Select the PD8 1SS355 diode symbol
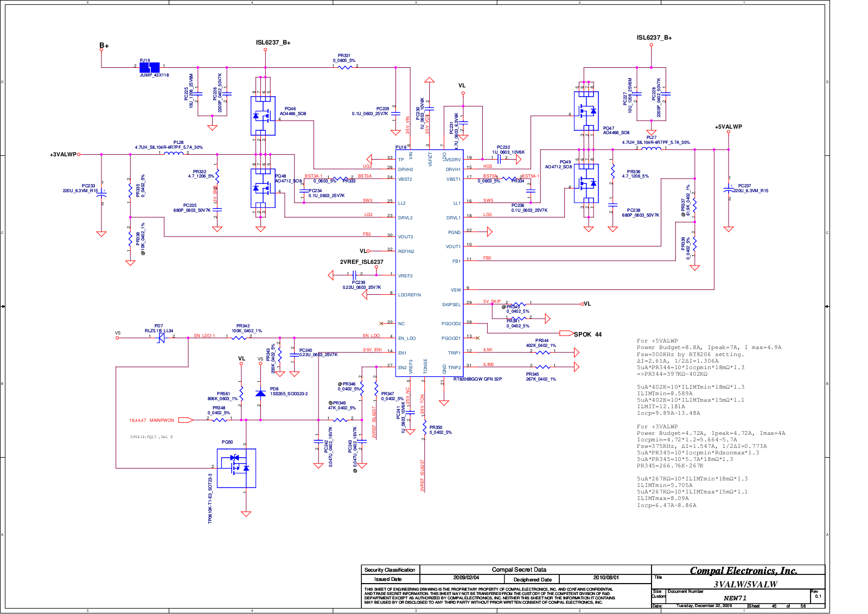 pos(260,393)
